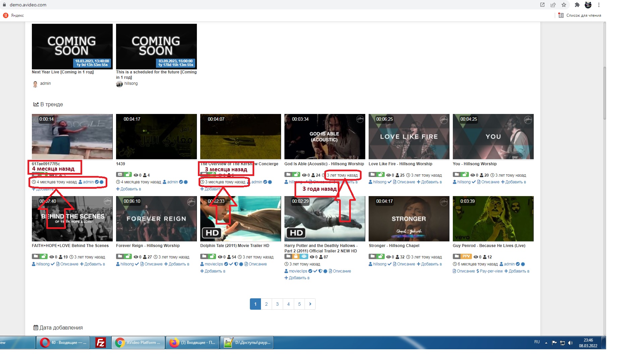Click the page vertical scrollbar thumb

pos(604,94)
